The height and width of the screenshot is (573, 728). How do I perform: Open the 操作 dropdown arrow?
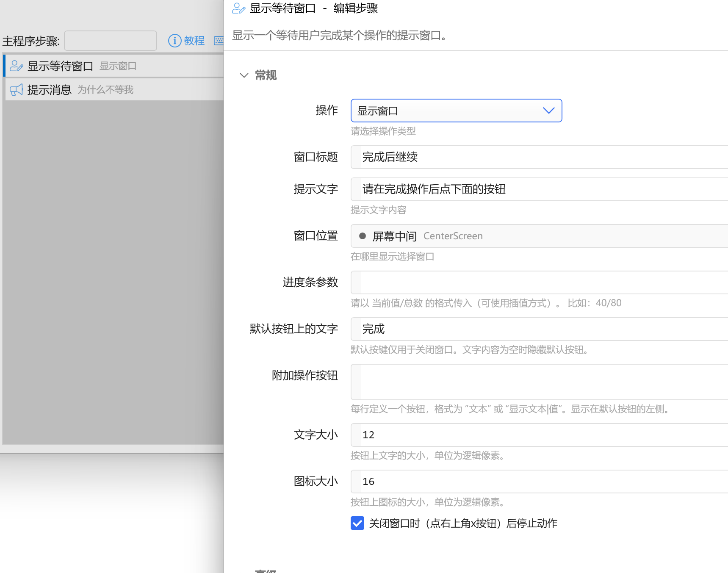pos(548,111)
